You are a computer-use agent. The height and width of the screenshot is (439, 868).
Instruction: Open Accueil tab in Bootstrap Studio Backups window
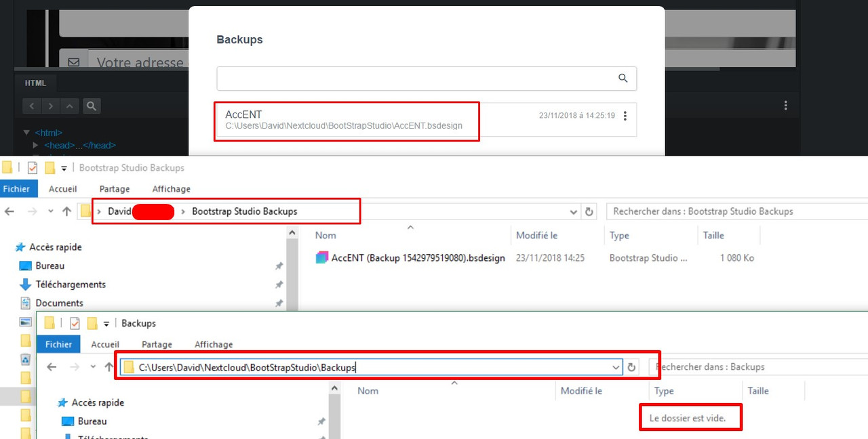click(x=63, y=189)
